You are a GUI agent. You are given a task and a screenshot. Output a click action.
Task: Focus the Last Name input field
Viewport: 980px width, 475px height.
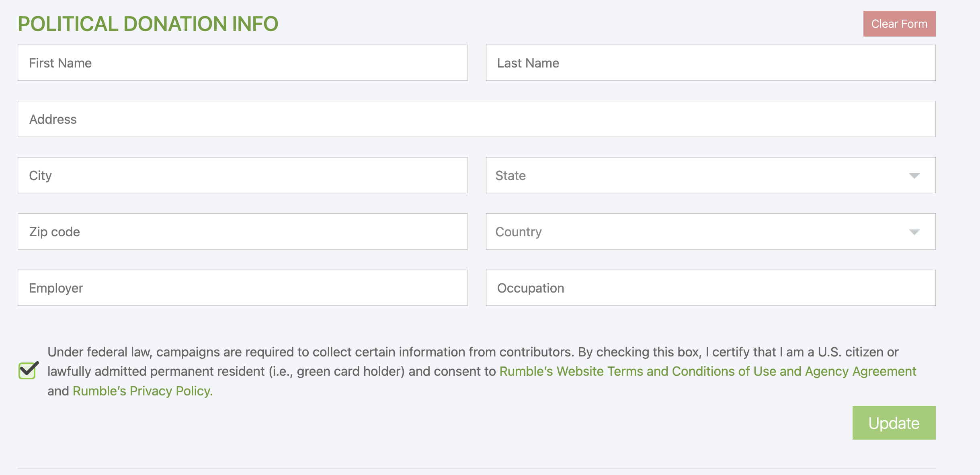tap(710, 63)
